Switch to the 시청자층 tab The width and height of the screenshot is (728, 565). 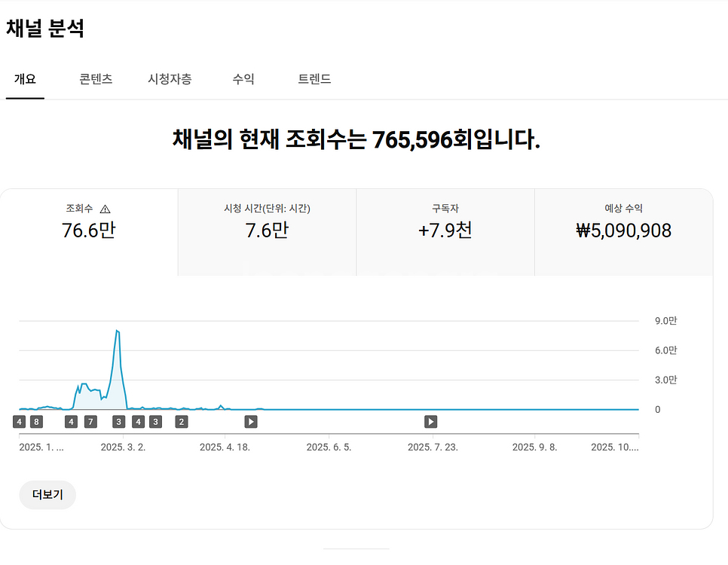click(170, 78)
